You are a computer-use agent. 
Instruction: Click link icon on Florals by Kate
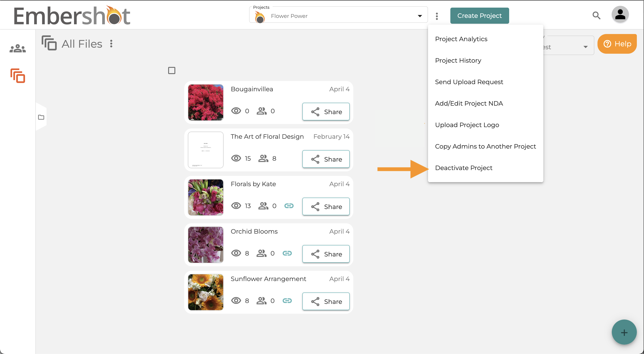click(x=289, y=206)
